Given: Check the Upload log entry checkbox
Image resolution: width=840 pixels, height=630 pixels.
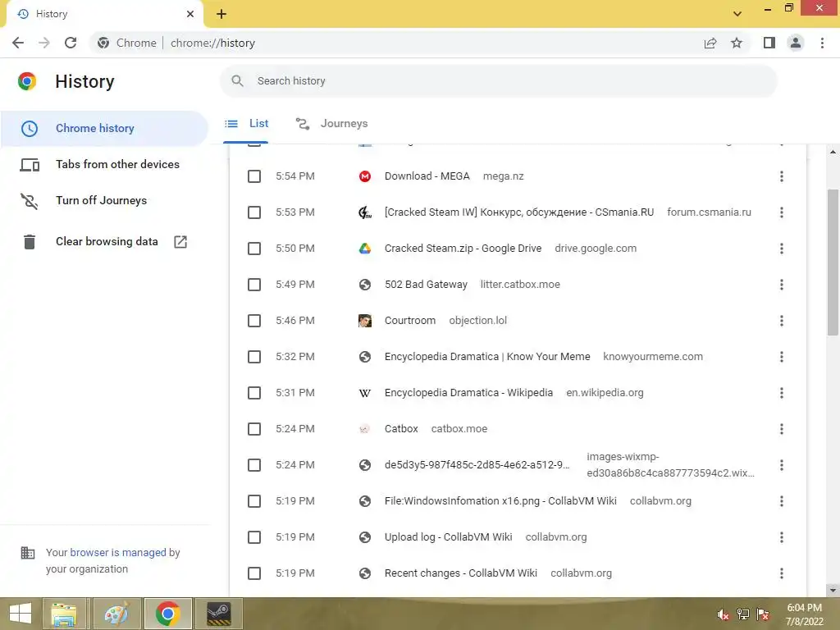Looking at the screenshot, I should pos(254,537).
